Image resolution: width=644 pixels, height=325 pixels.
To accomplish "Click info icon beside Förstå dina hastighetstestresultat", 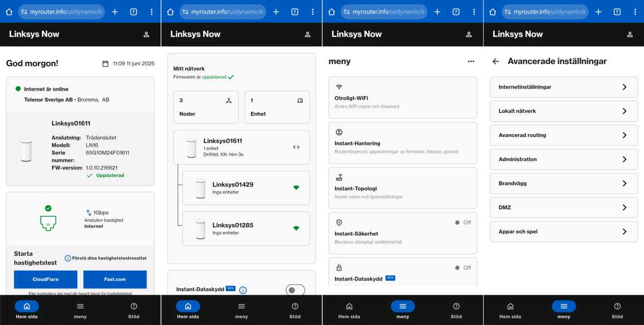I will pyautogui.click(x=68, y=258).
